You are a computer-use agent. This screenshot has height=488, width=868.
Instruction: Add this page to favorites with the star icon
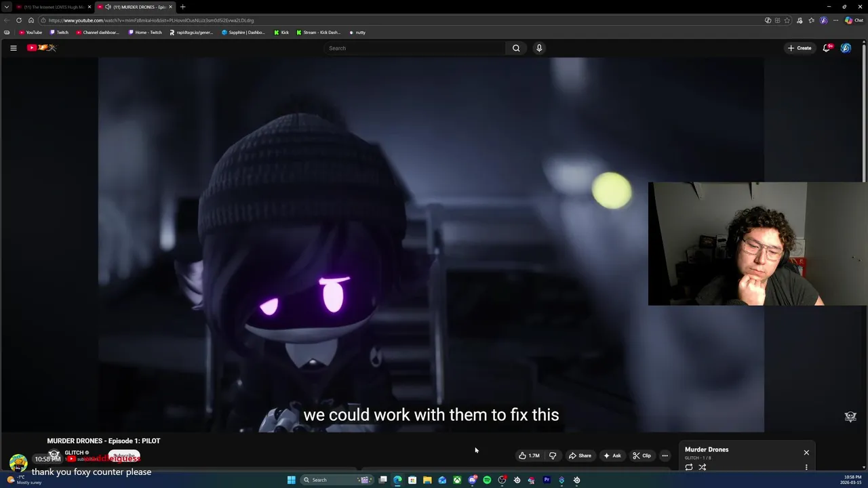click(x=787, y=20)
